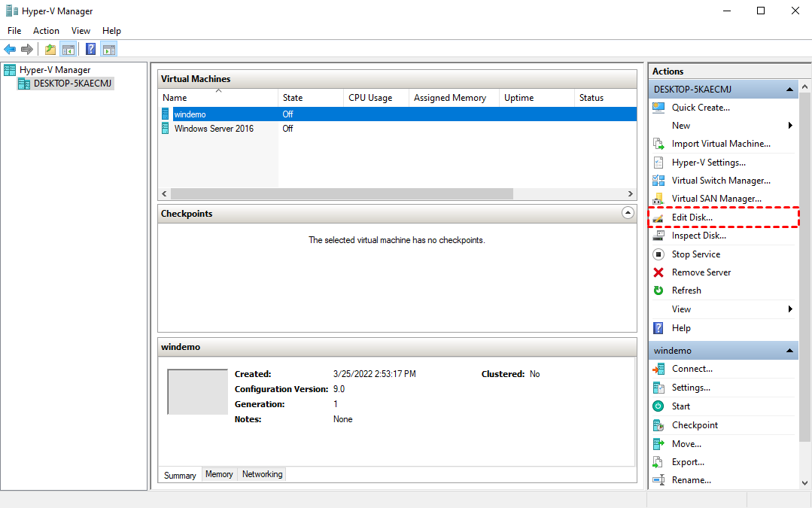This screenshot has width=812, height=508.
Task: Click the windemo VM thumbnail preview
Action: point(197,391)
